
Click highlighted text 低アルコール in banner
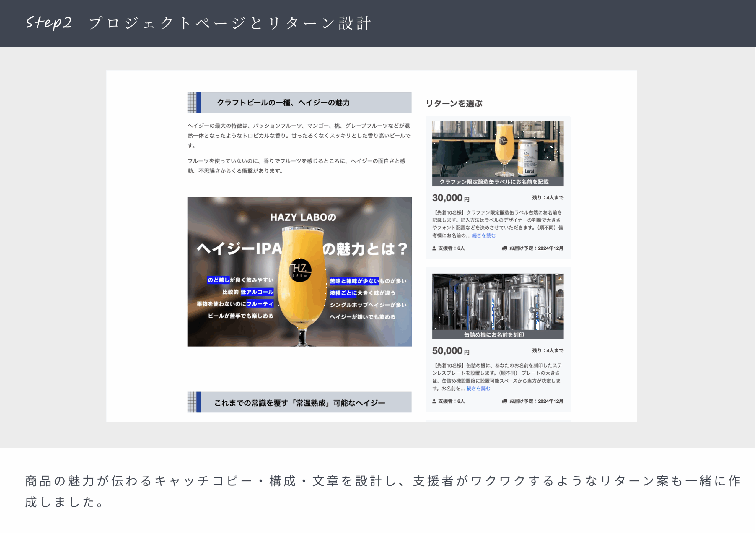(x=257, y=292)
